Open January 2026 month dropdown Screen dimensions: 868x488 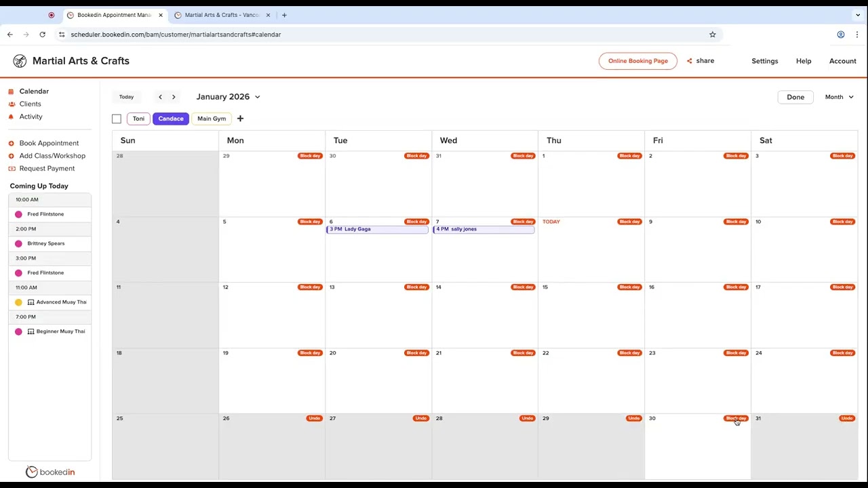click(228, 97)
